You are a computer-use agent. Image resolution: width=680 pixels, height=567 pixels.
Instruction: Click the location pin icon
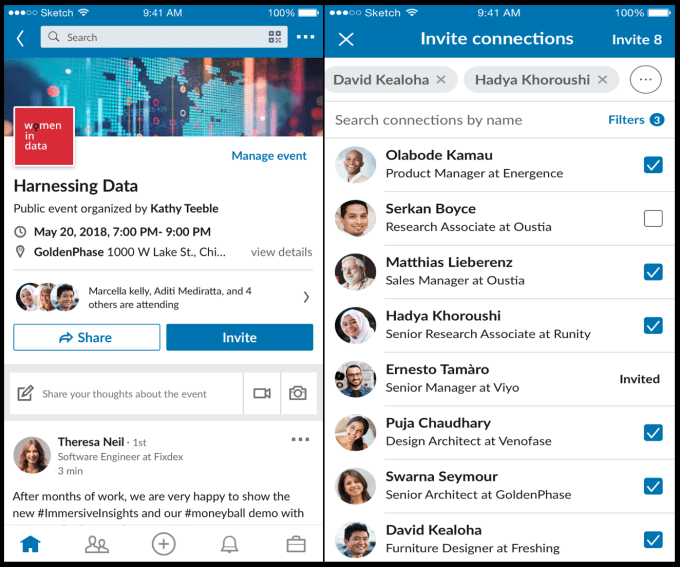pyautogui.click(x=20, y=252)
